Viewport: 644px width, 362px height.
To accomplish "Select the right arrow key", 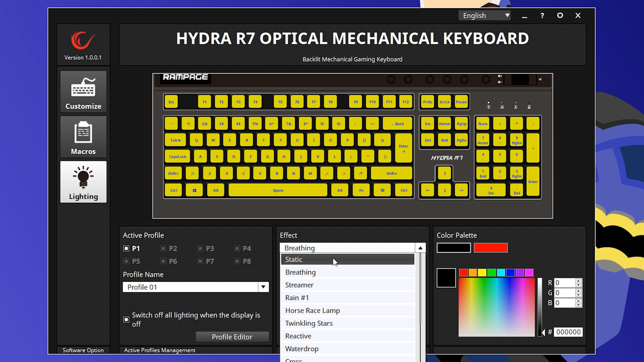I will tap(461, 190).
